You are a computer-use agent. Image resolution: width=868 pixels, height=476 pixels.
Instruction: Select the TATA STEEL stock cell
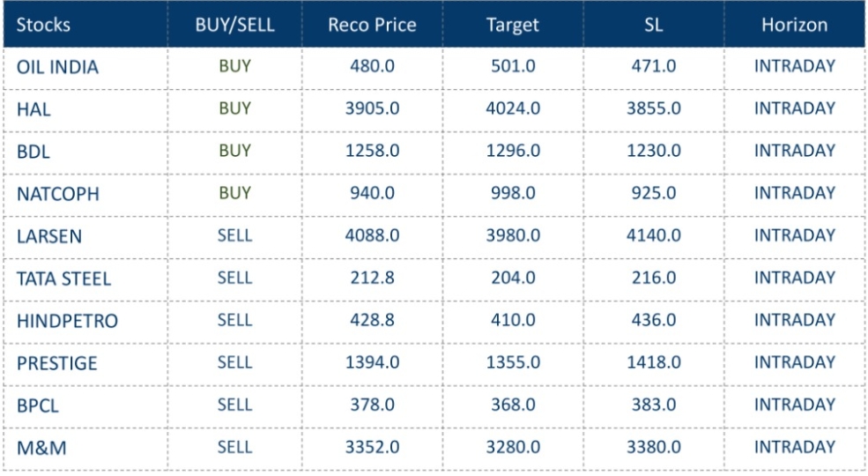coord(63,279)
